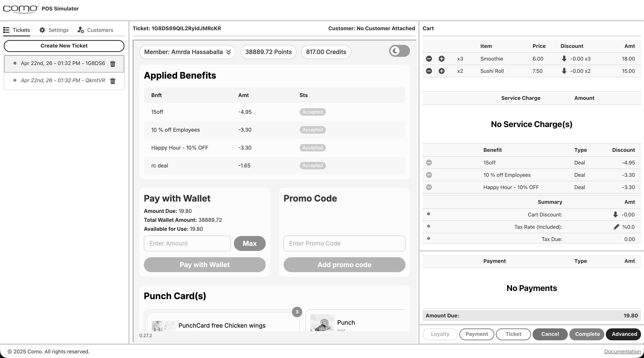644x358 pixels.
Task: Edit the Tax Rate with pencil icon
Action: (x=616, y=227)
